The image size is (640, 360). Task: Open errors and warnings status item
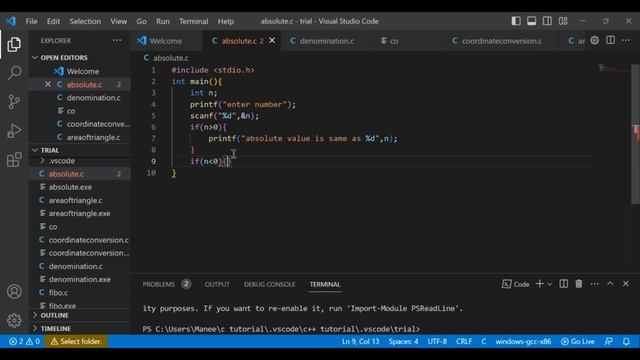coord(24,341)
